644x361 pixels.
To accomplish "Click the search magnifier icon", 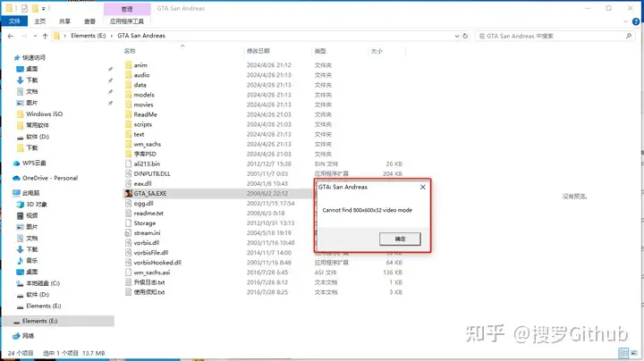I will click(629, 36).
